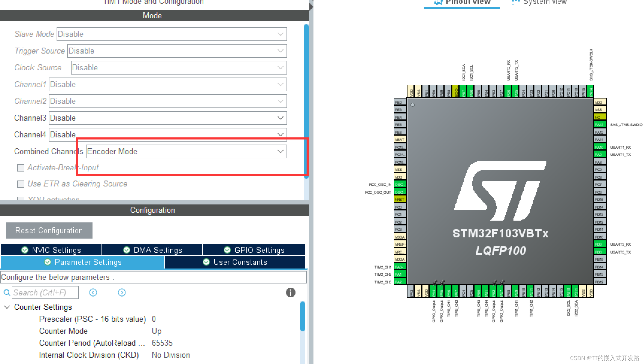Switch to System view
Screen dimensions: 644x364
point(539,2)
